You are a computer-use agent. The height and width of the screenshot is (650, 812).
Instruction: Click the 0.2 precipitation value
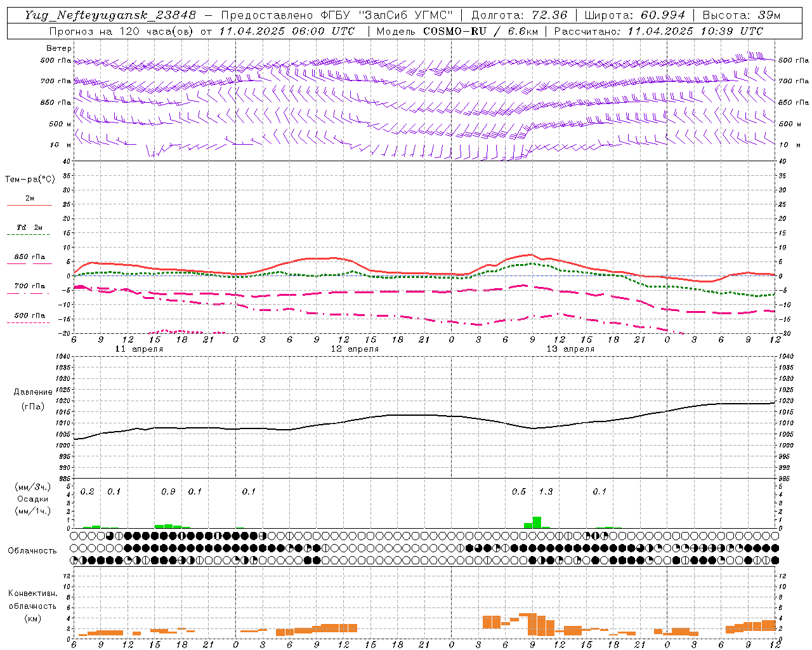click(x=87, y=492)
